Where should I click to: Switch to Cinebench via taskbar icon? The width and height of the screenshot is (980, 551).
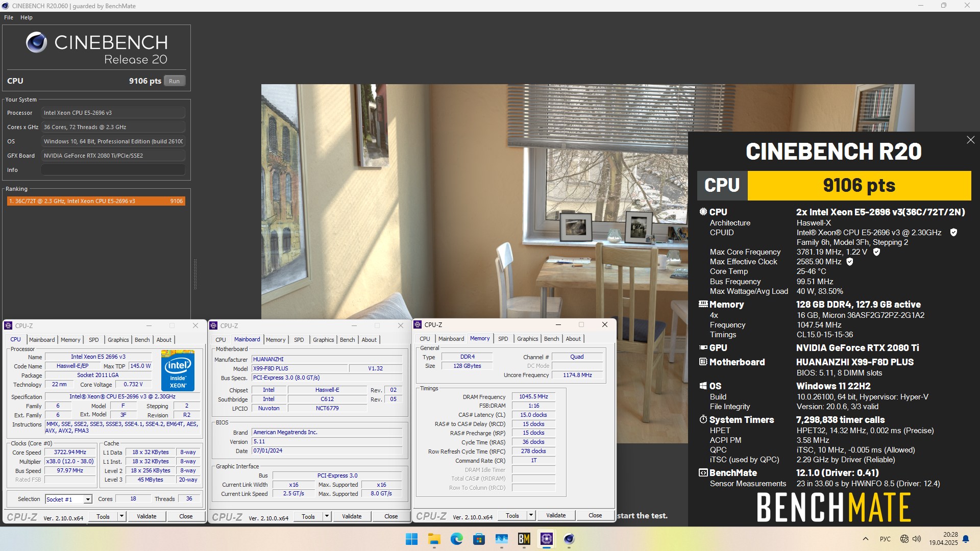click(x=569, y=539)
